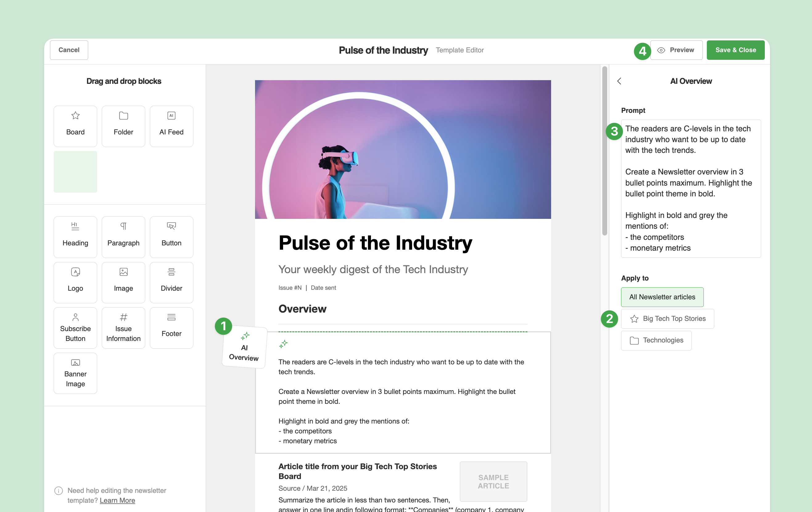Click the 'Source / Mar 21, 2025' line

click(313, 488)
